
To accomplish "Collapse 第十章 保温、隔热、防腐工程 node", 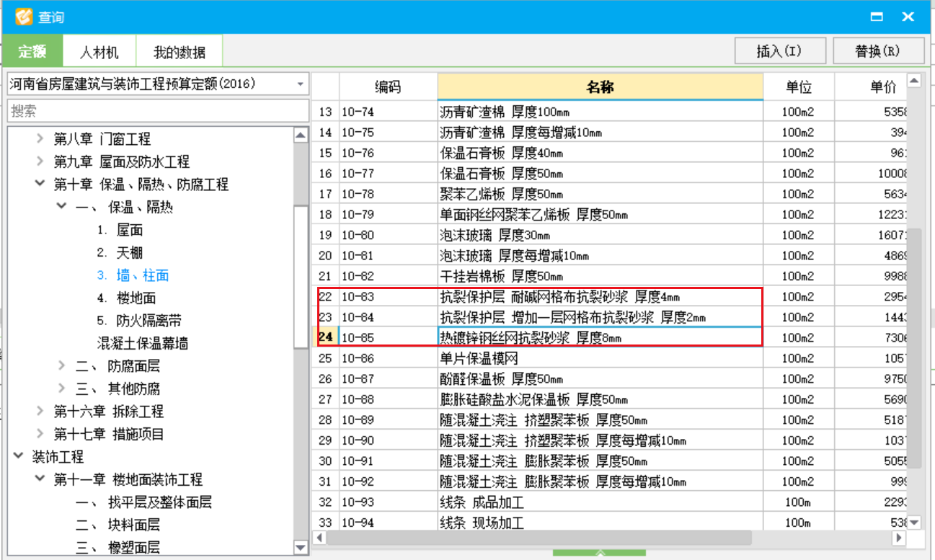I will (40, 185).
